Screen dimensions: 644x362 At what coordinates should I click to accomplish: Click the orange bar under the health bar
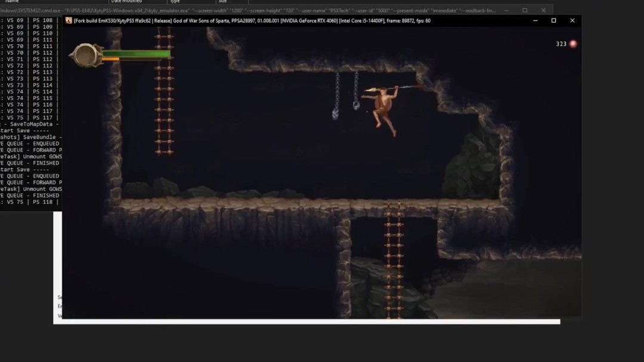[x=110, y=59]
